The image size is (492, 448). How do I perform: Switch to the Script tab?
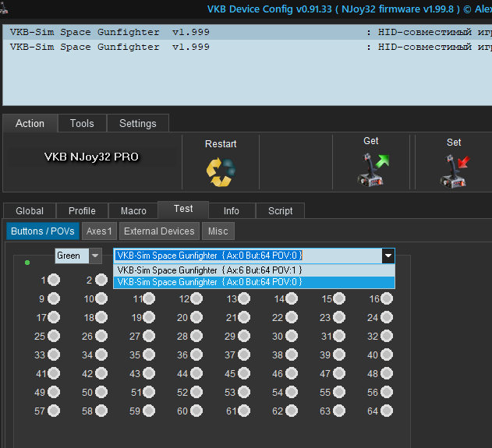[281, 211]
